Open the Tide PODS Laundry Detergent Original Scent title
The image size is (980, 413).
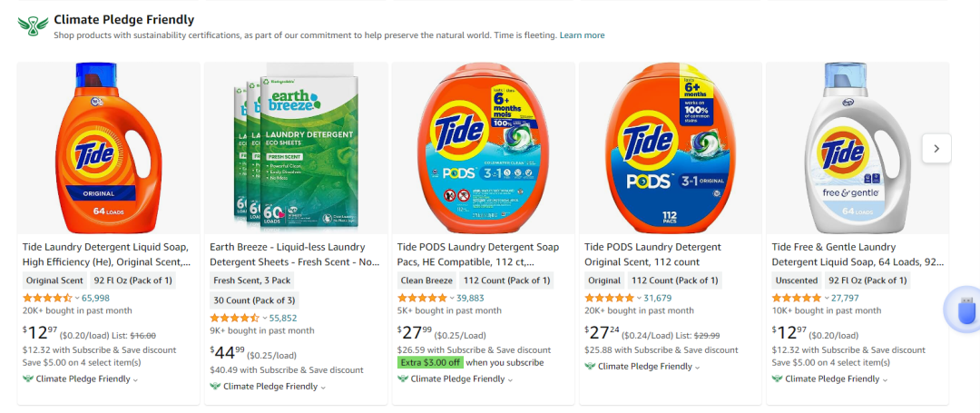click(x=652, y=254)
